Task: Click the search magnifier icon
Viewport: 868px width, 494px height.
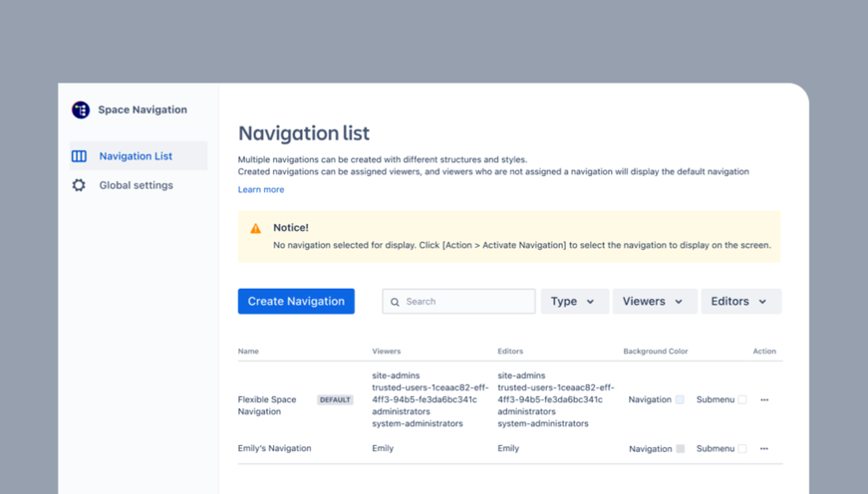Action: [395, 302]
